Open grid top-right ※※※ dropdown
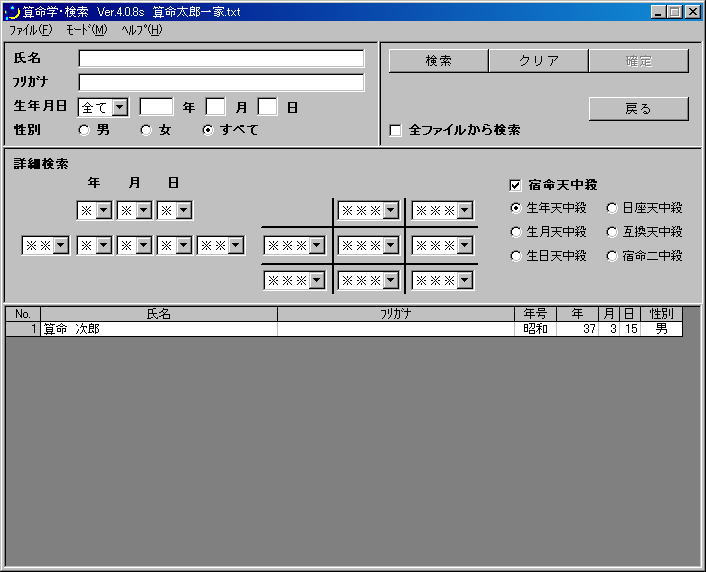 pos(465,210)
